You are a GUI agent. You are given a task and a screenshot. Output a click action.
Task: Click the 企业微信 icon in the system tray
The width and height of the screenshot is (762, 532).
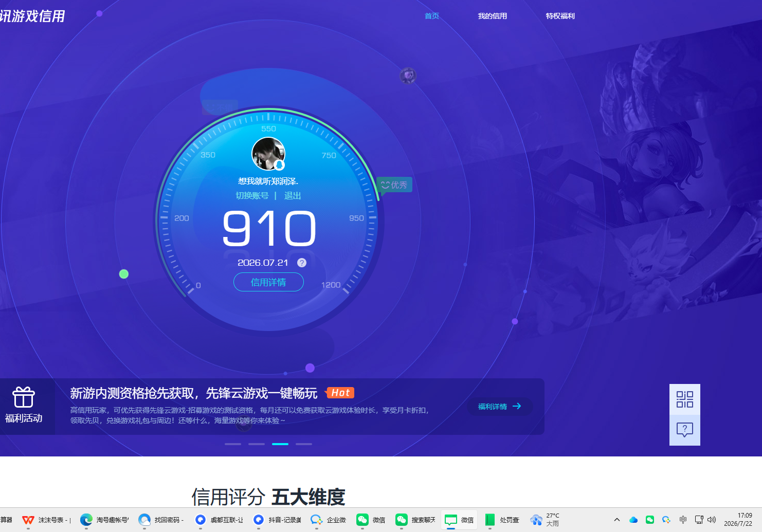click(666, 520)
